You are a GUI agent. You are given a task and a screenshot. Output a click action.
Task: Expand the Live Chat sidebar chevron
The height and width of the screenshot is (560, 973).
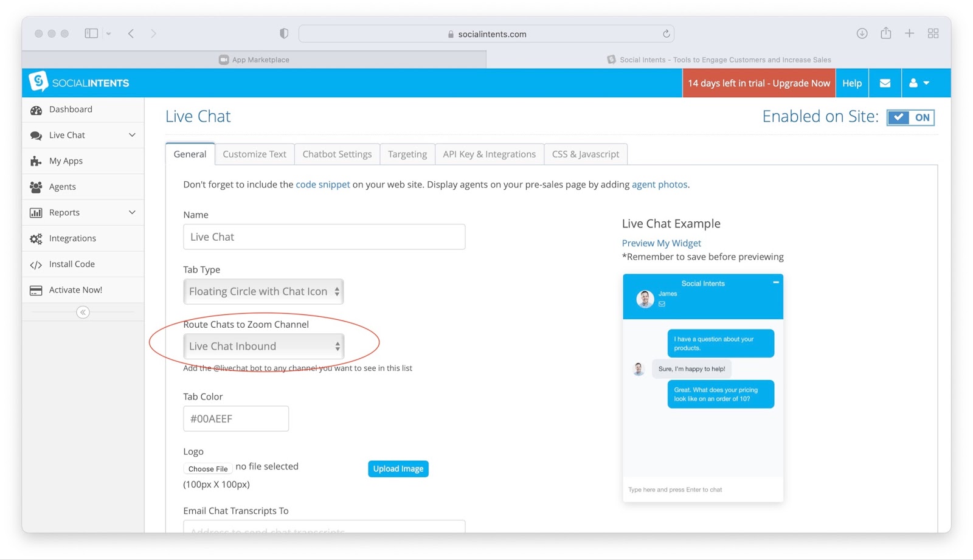(x=132, y=135)
